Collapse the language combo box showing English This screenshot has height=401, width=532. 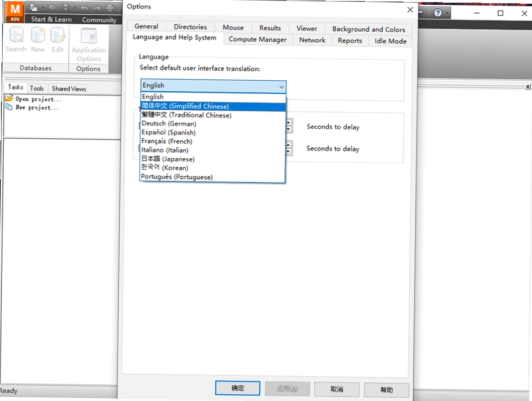(x=213, y=86)
